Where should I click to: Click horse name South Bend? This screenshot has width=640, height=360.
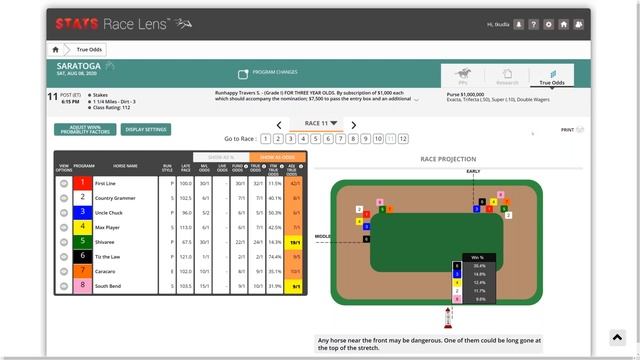[x=108, y=287]
